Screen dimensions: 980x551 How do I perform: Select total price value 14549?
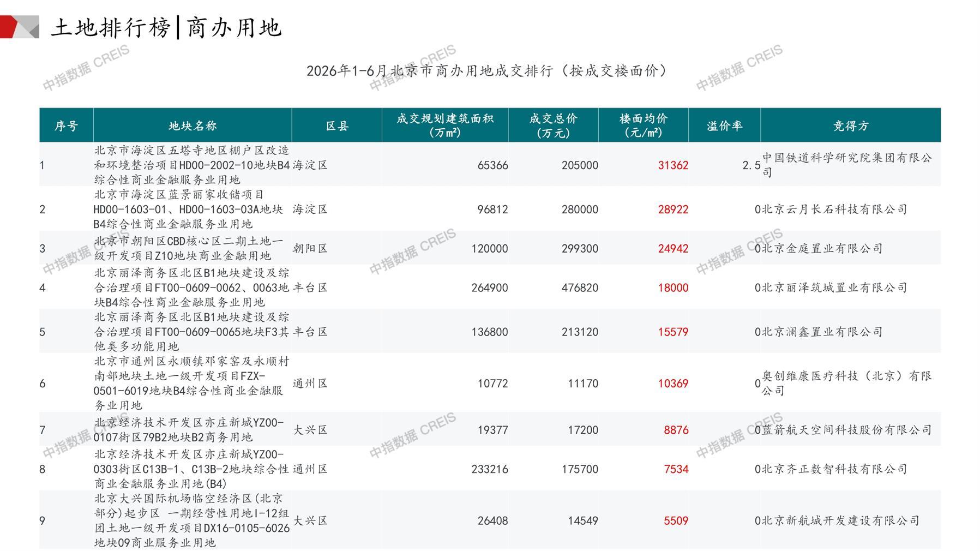(583, 521)
